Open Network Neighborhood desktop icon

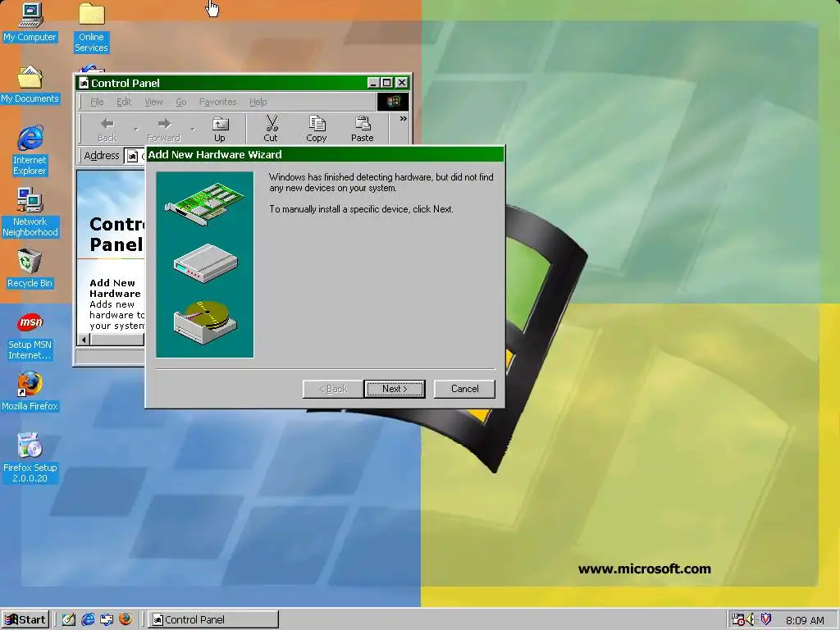(x=30, y=212)
